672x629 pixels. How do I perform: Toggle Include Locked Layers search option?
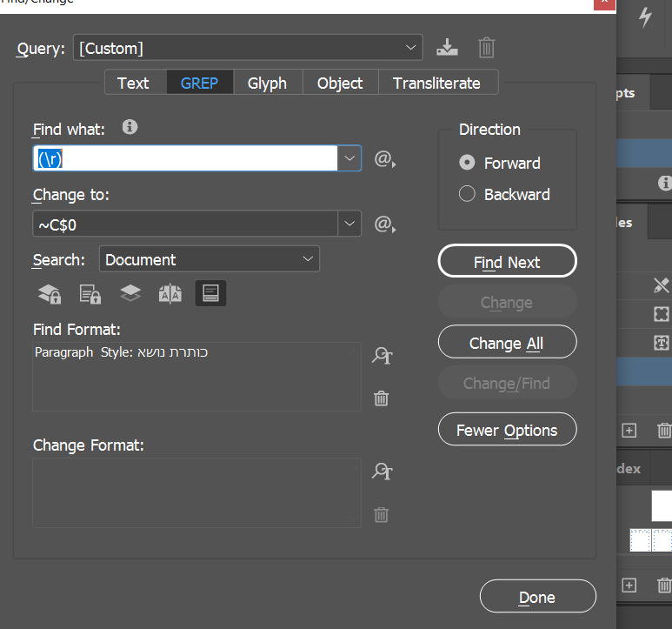coord(50,294)
